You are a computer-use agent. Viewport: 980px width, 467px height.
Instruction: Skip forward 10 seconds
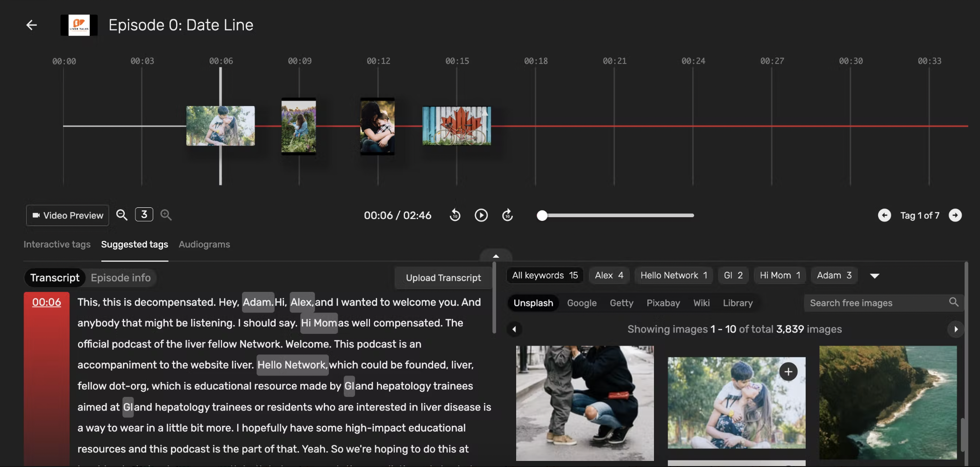(x=507, y=215)
